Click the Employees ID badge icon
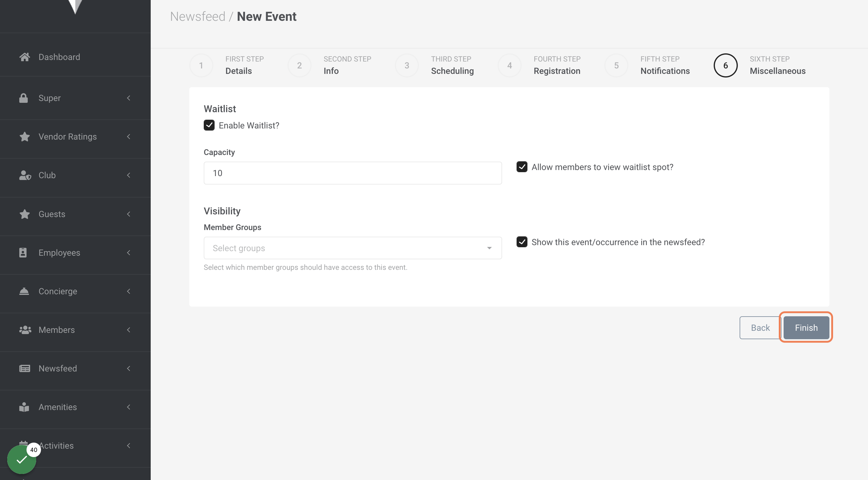 point(23,253)
